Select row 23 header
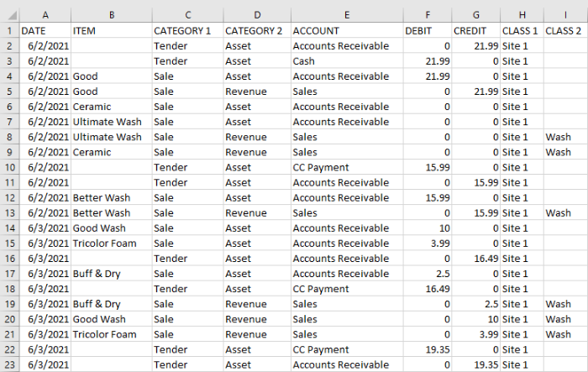 point(9,364)
